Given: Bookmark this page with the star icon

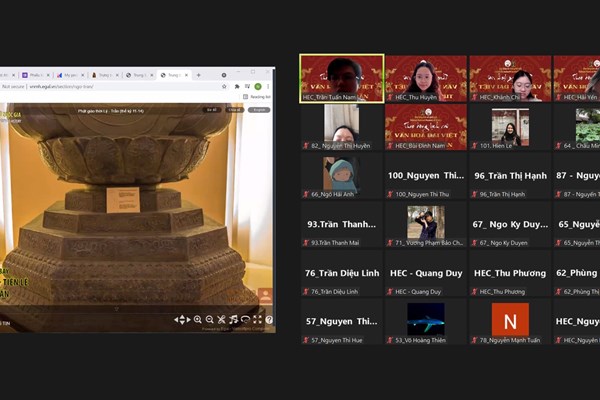Looking at the screenshot, I should coord(224,87).
